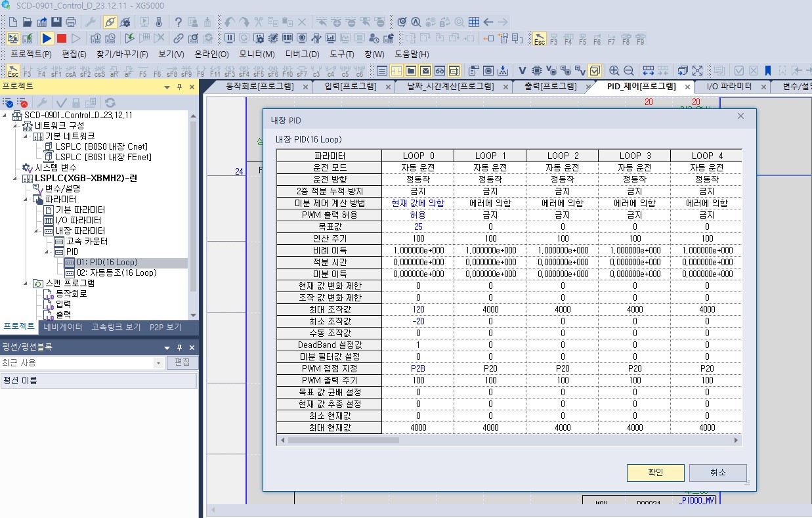Open the 온라인(O) menu

tap(211, 54)
